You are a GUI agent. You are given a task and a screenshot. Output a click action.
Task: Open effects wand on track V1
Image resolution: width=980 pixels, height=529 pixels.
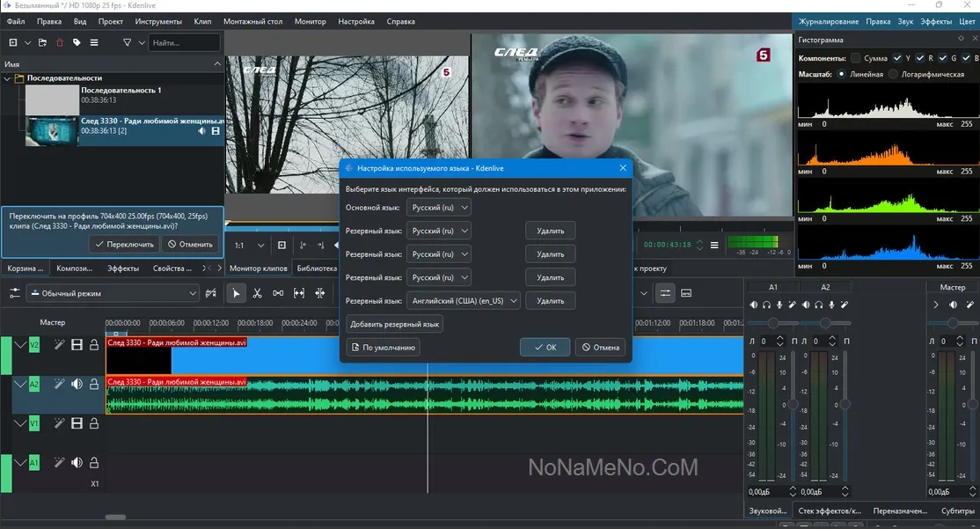[x=59, y=423]
